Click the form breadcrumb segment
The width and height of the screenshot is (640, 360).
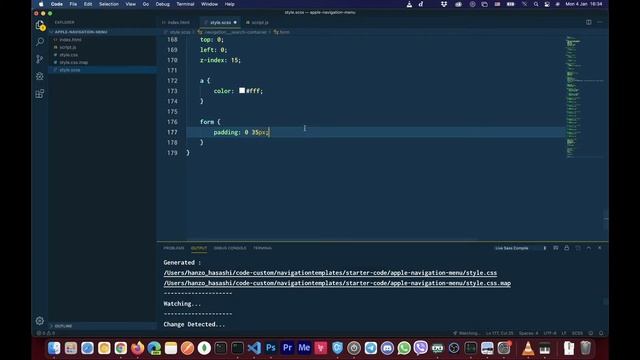coord(282,32)
